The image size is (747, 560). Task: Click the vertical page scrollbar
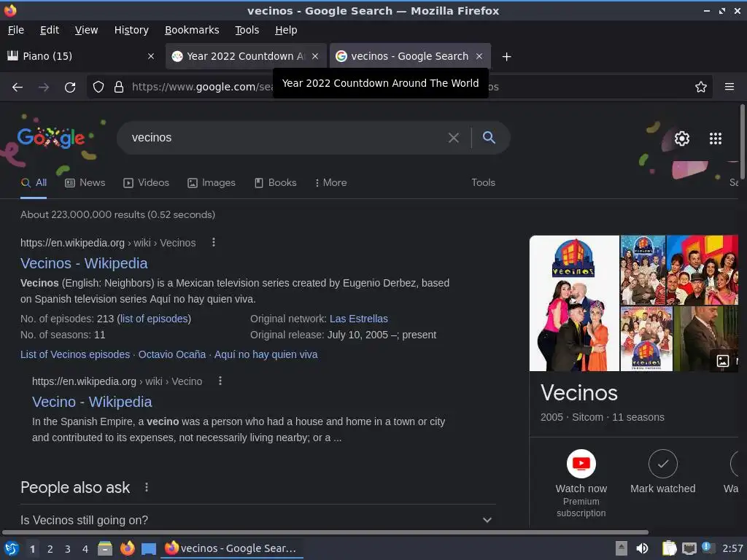(742, 142)
